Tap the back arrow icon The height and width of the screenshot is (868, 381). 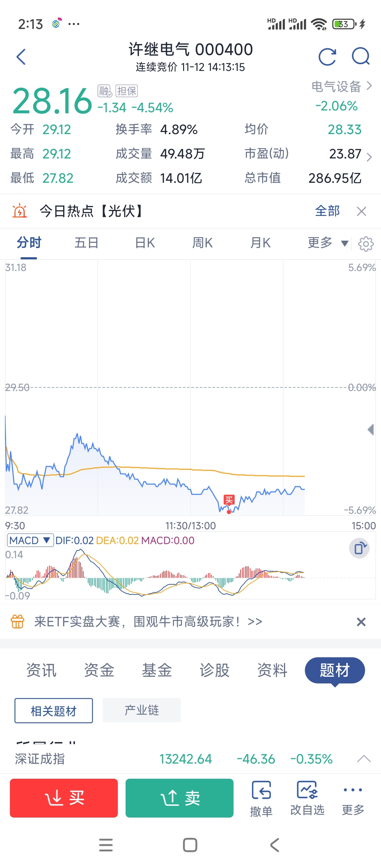point(21,57)
